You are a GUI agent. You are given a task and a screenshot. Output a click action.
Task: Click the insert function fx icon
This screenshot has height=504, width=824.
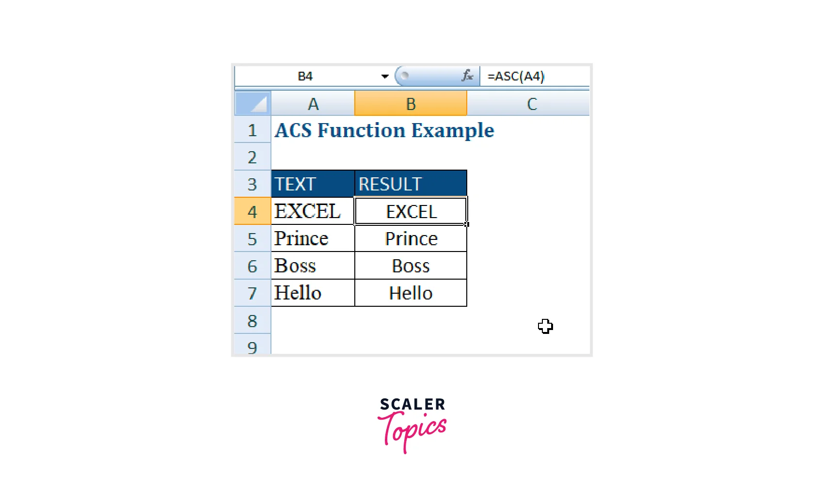click(x=467, y=76)
